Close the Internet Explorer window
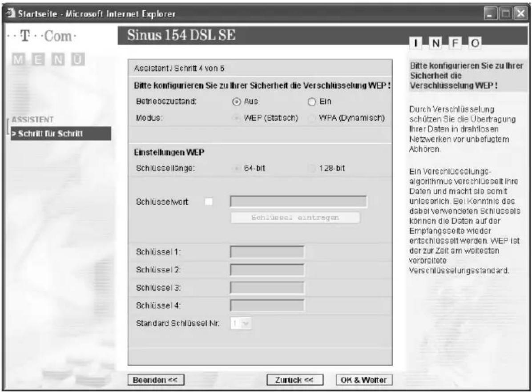The height and width of the screenshot is (392, 532). [520, 14]
